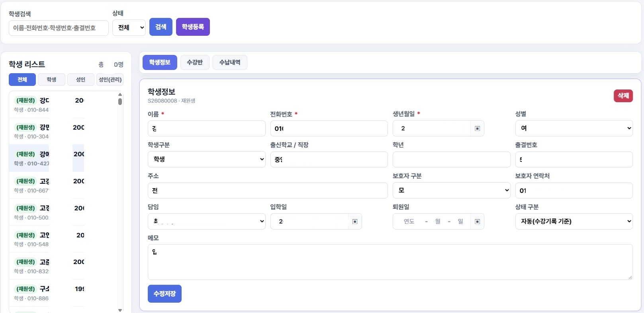Select the student row with 010-844
Image resolution: width=644 pixels, height=313 pixels.
point(64,105)
